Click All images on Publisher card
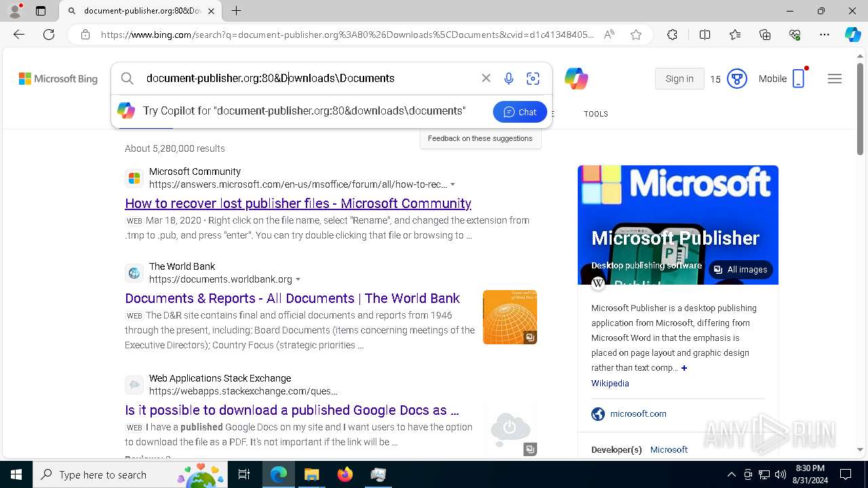The image size is (868, 488). click(x=741, y=270)
